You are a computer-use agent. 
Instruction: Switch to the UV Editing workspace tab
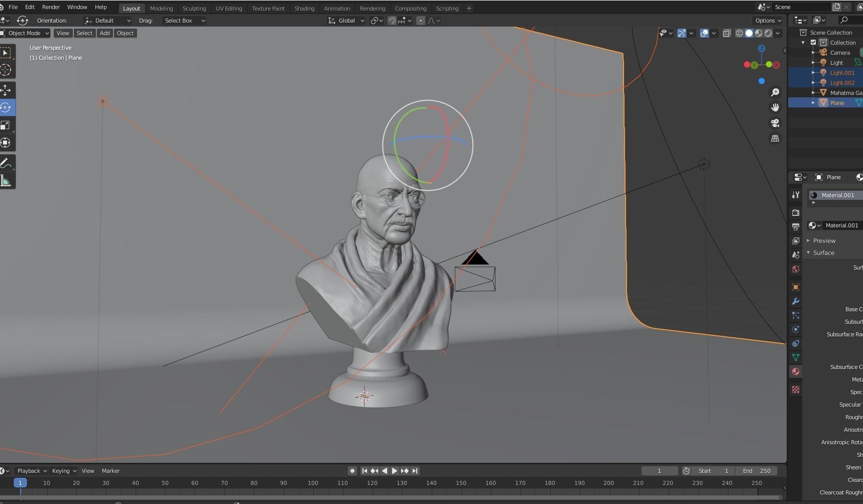(x=229, y=9)
